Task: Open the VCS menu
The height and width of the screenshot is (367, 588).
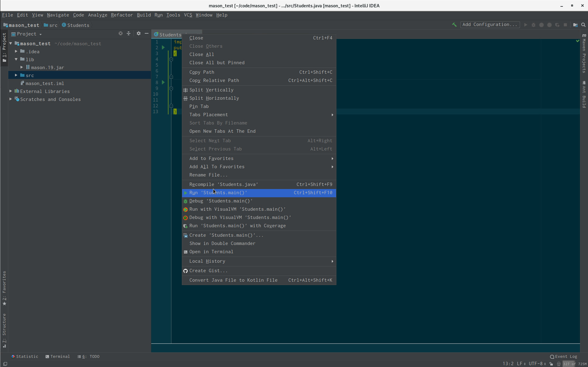Action: [x=188, y=15]
